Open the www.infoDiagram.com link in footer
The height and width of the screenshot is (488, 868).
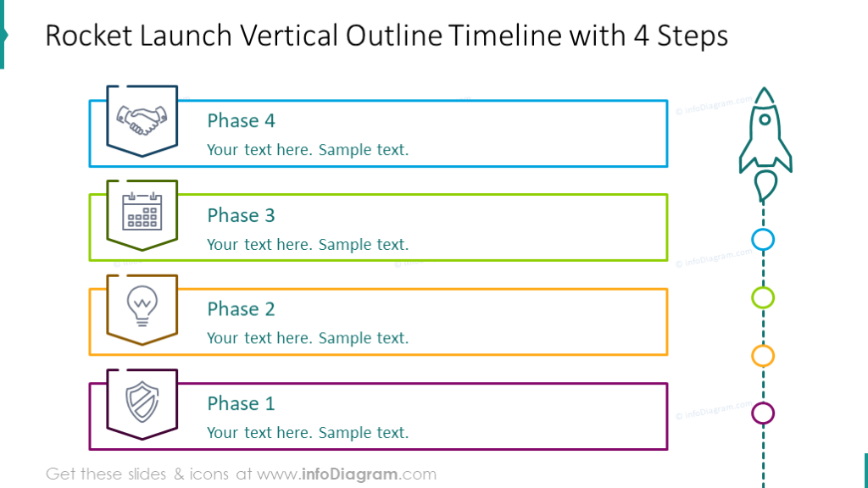[x=347, y=474]
